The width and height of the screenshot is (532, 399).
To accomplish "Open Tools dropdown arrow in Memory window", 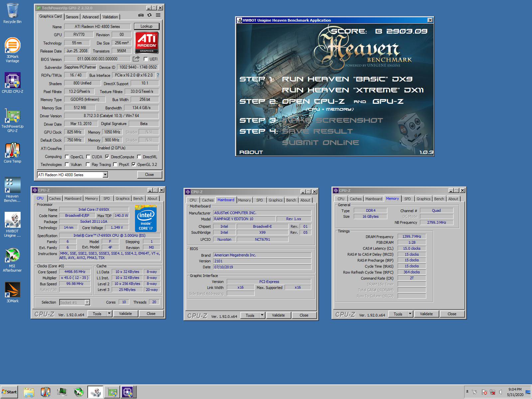I will click(x=410, y=314).
